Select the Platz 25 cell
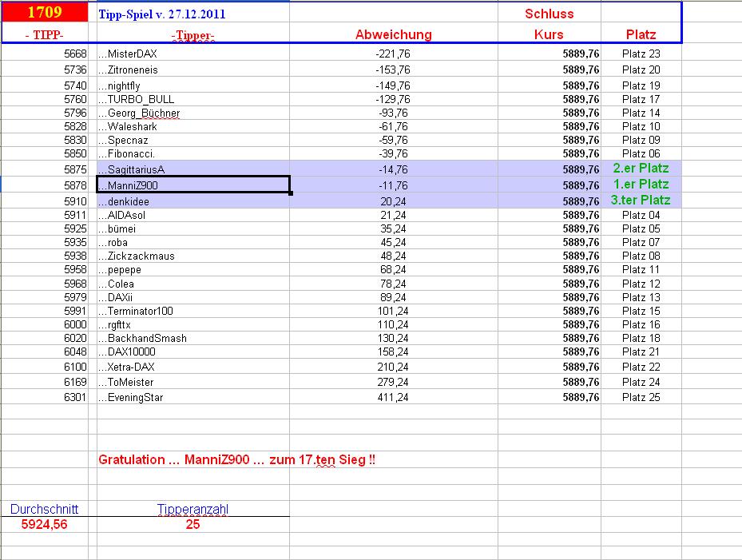This screenshot has height=560, width=742. click(x=641, y=397)
